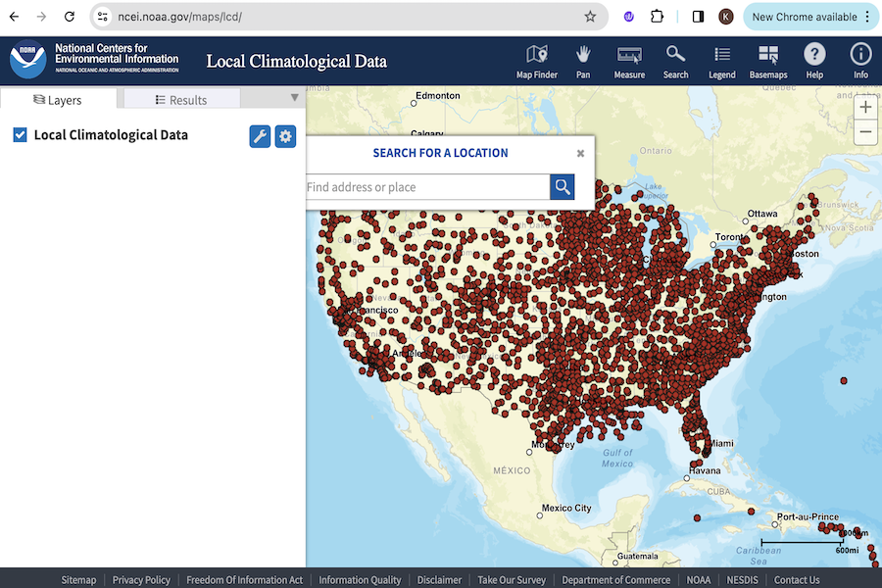
Task: Open the NOAA footer link
Action: click(x=699, y=579)
